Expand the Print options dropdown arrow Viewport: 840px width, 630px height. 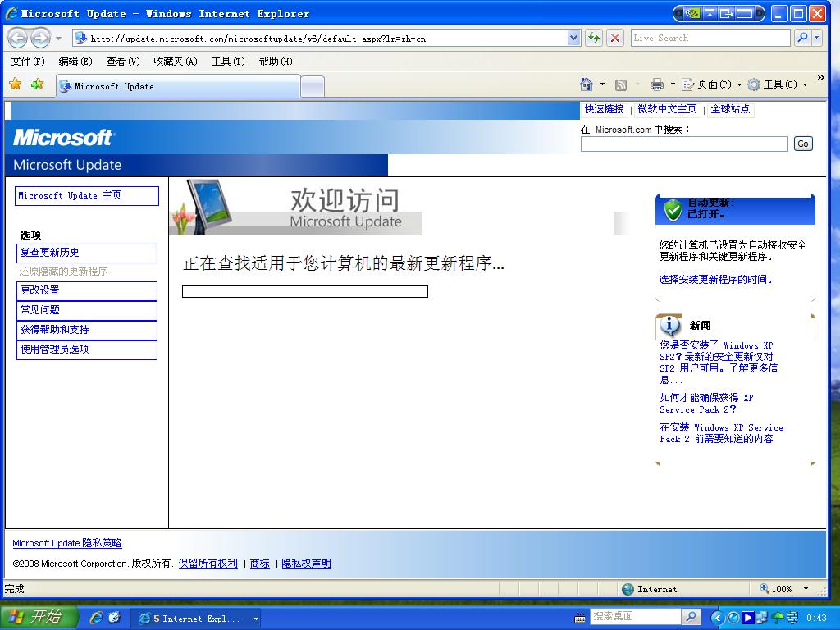pos(673,84)
